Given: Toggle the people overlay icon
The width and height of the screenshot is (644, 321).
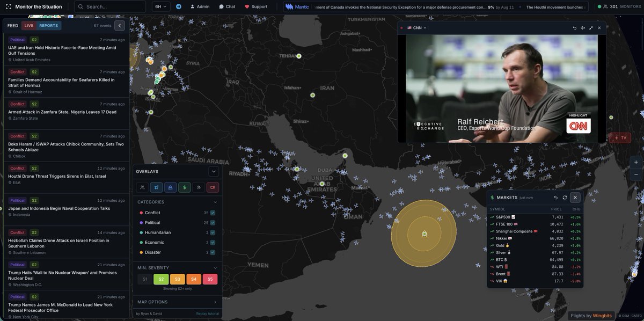Looking at the screenshot, I should coord(142,187).
